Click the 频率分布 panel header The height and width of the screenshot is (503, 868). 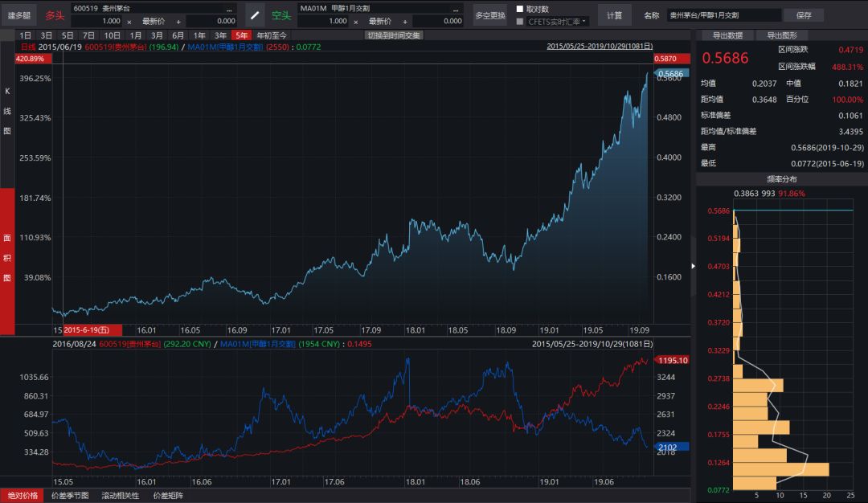[x=782, y=179]
